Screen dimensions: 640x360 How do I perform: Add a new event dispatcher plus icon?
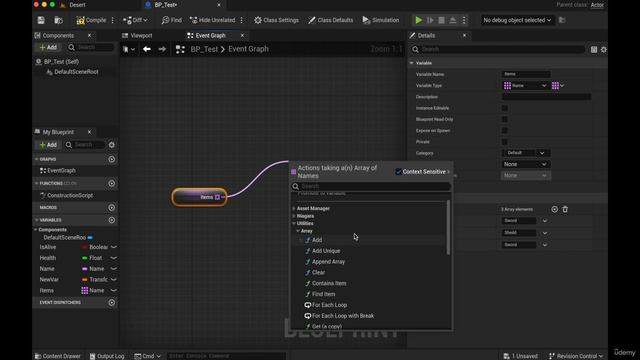click(x=111, y=302)
